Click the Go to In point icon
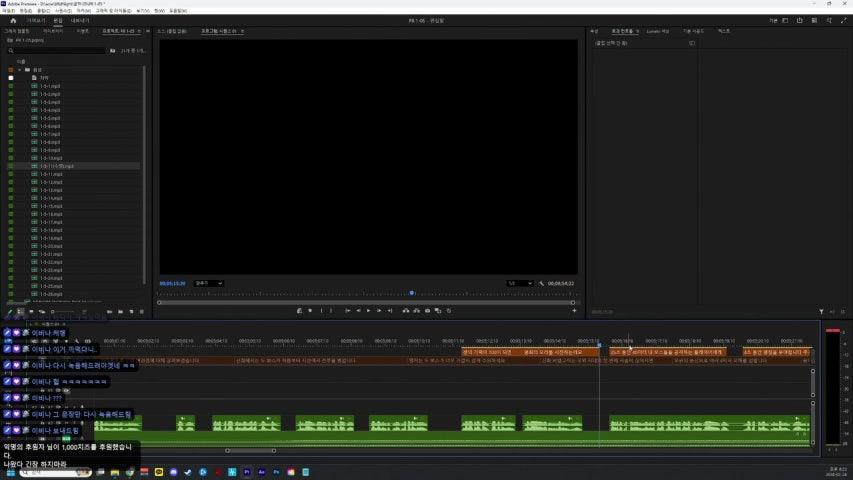The height and width of the screenshot is (480, 853). pos(346,311)
